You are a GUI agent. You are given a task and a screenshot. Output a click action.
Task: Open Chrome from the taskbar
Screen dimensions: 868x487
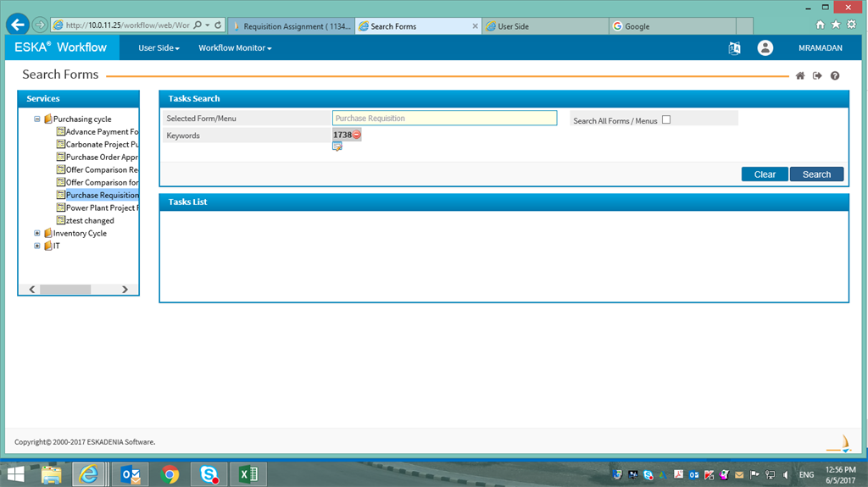coord(170,474)
